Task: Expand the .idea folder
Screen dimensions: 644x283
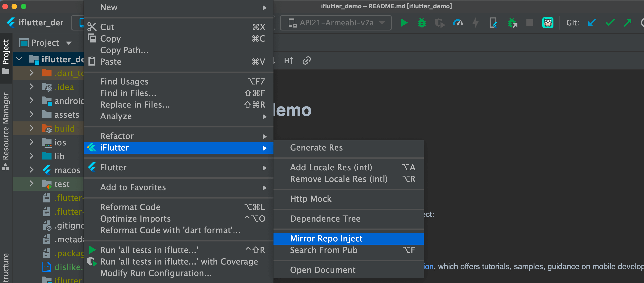Action: 31,87
